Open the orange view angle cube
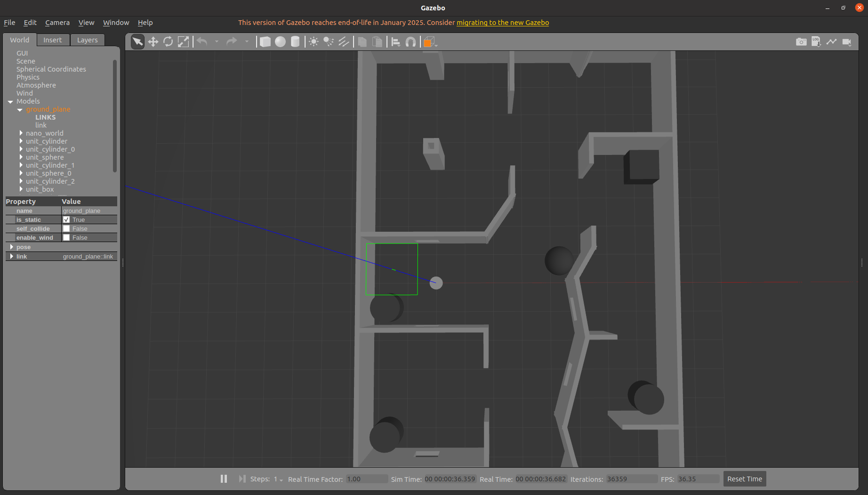 (429, 42)
